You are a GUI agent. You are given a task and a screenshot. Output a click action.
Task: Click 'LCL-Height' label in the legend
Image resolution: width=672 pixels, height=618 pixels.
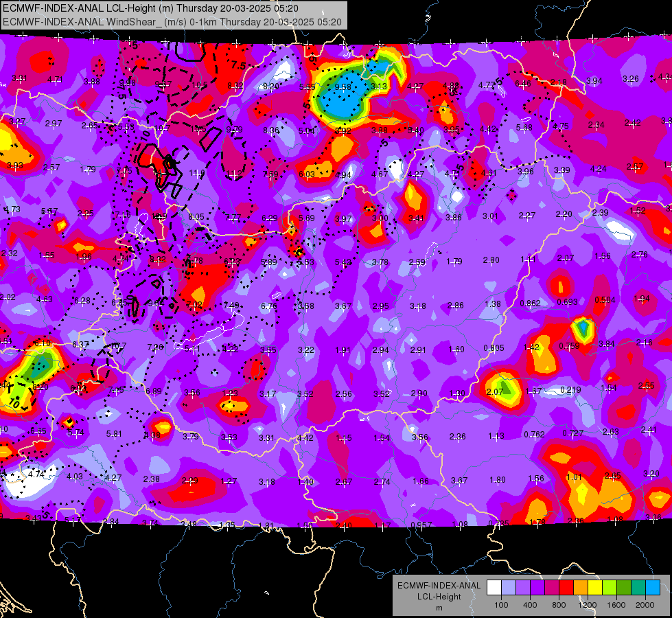coord(439,597)
